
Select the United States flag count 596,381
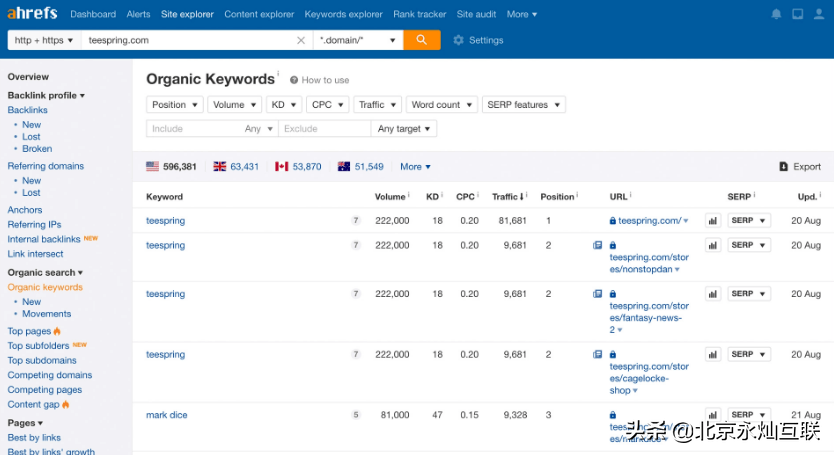(x=171, y=167)
